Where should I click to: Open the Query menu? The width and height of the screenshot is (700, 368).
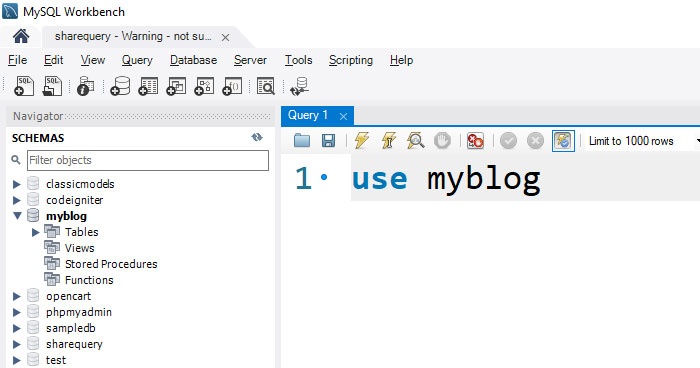point(137,60)
